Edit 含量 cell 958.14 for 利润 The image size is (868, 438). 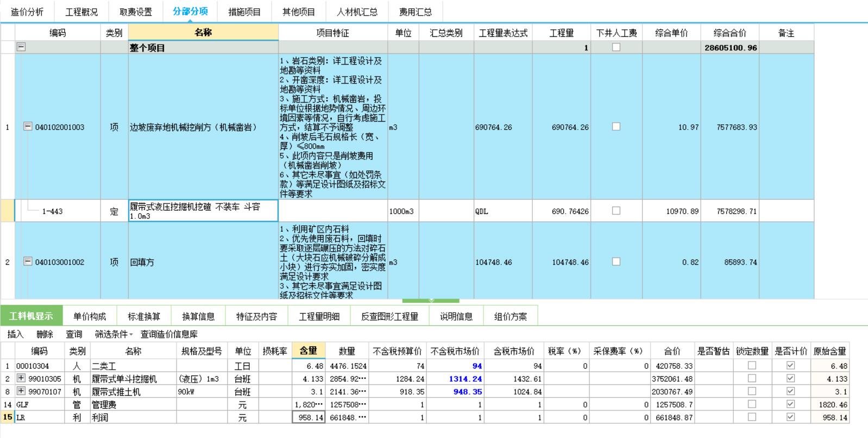click(308, 417)
